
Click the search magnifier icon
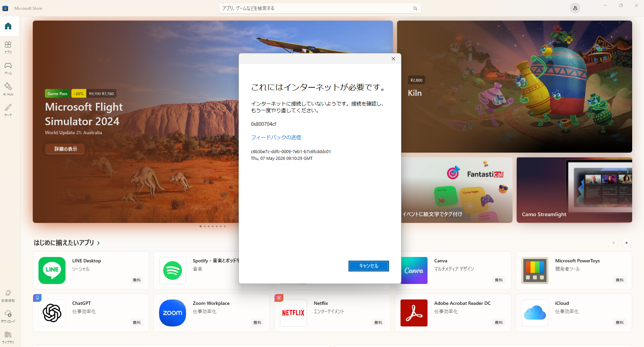pos(415,8)
